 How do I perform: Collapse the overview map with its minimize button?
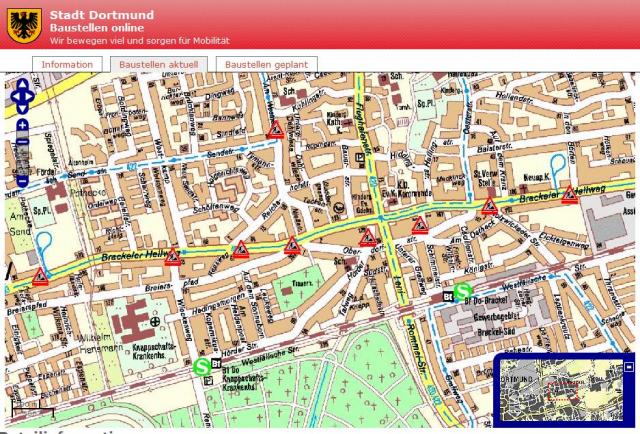(629, 367)
